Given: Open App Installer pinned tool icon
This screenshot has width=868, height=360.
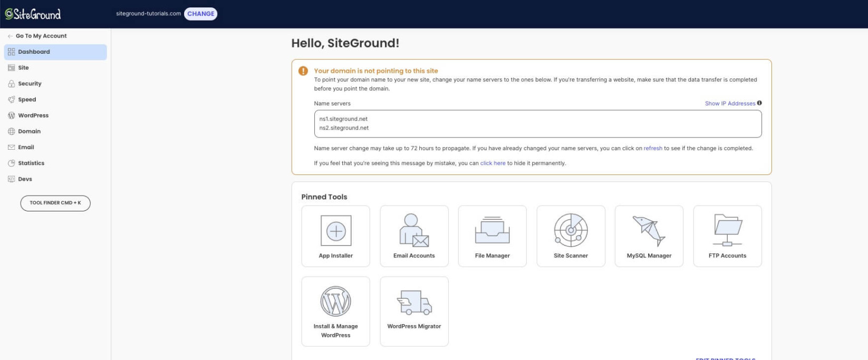Looking at the screenshot, I should (x=336, y=231).
